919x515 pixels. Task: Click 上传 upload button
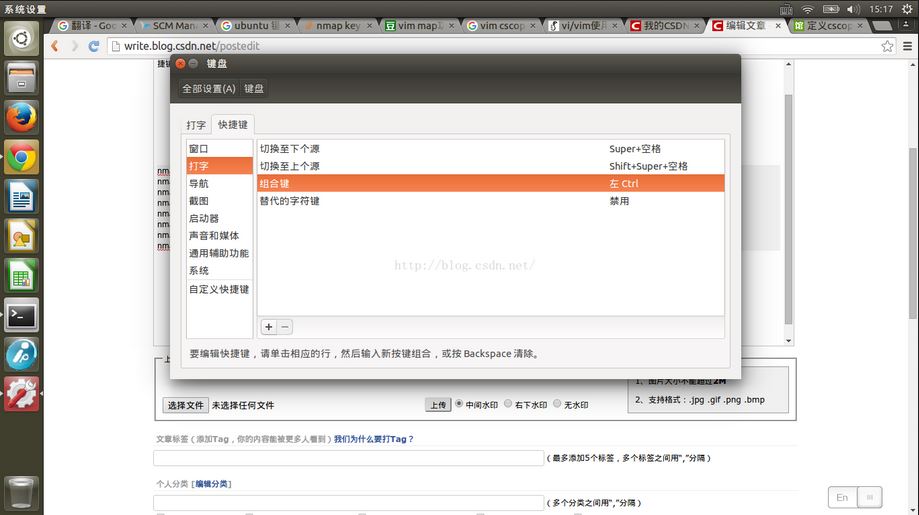point(438,405)
